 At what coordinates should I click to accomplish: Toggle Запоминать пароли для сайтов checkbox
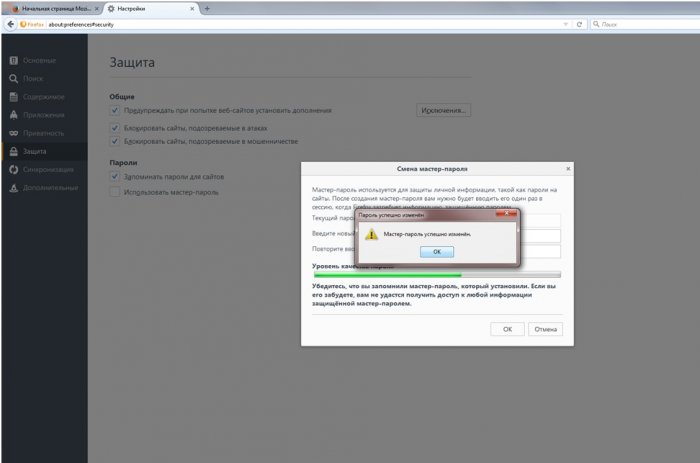tap(115, 176)
